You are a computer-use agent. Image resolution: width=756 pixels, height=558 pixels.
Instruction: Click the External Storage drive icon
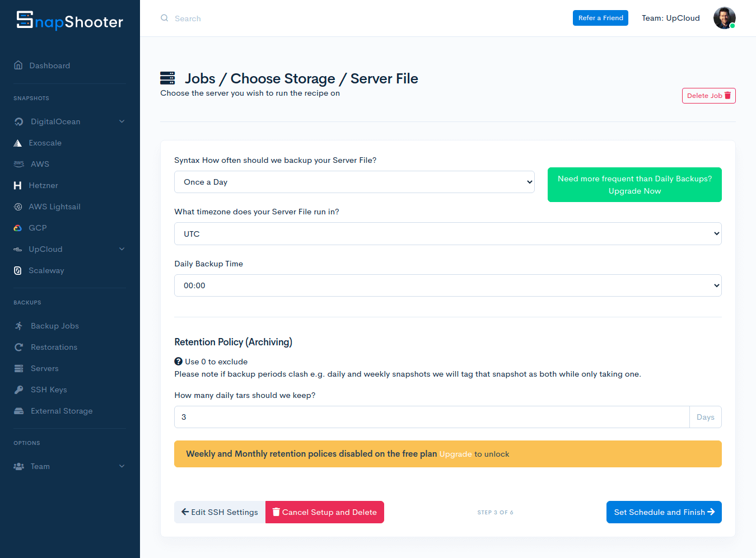pyautogui.click(x=19, y=411)
